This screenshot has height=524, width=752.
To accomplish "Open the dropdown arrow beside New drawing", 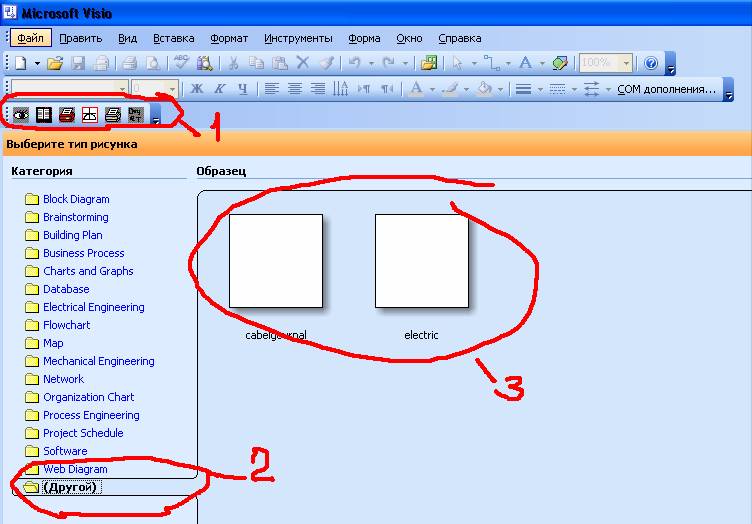I will point(37,63).
